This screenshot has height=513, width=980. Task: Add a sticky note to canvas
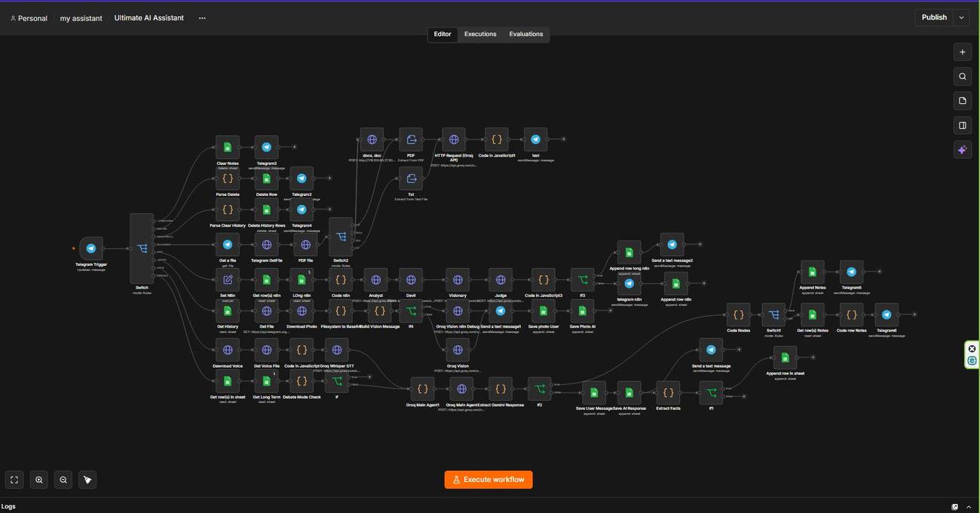pyautogui.click(x=963, y=101)
